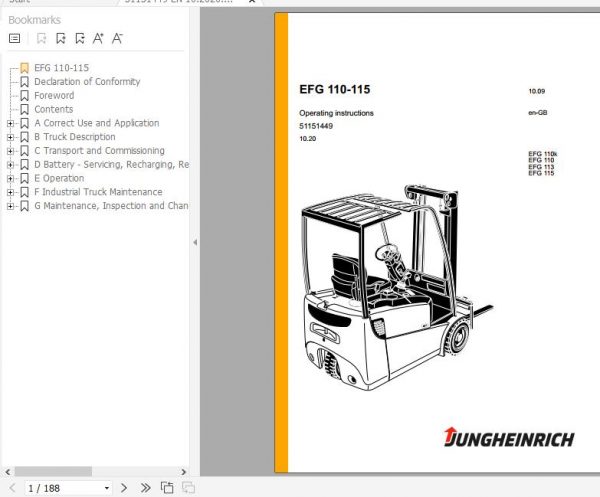Select B Truck Description bookmark
Image resolution: width=600 pixels, height=497 pixels.
(75, 137)
